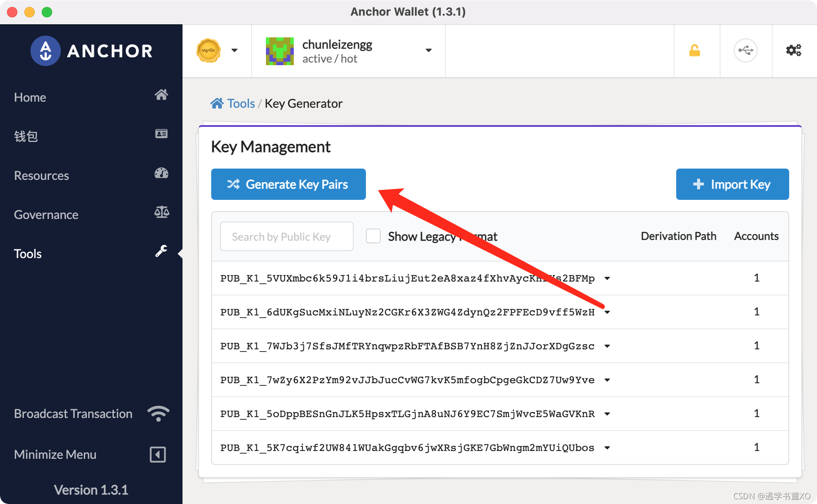Click account count for key ending vff5WzH
The image size is (817, 504).
pyautogui.click(x=757, y=312)
